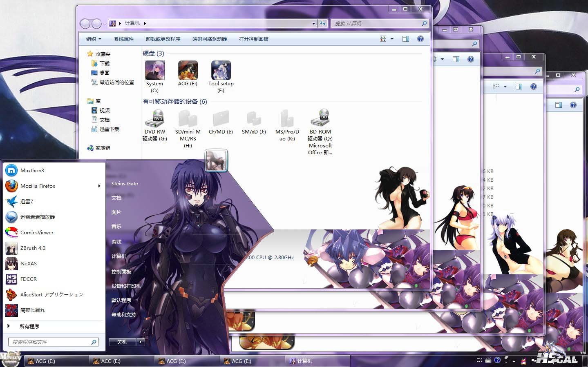Click 系统属性 in the toolbar

tap(124, 39)
